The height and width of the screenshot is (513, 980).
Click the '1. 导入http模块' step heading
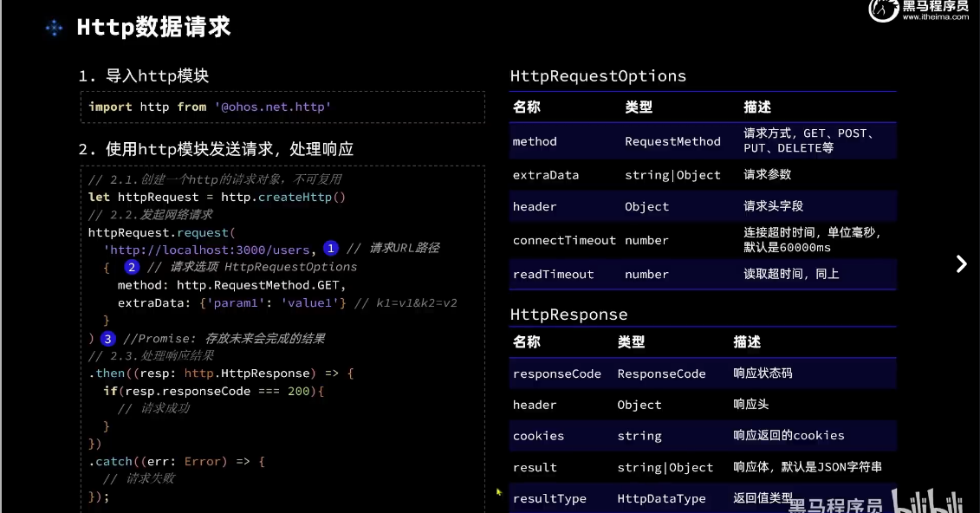tap(143, 76)
